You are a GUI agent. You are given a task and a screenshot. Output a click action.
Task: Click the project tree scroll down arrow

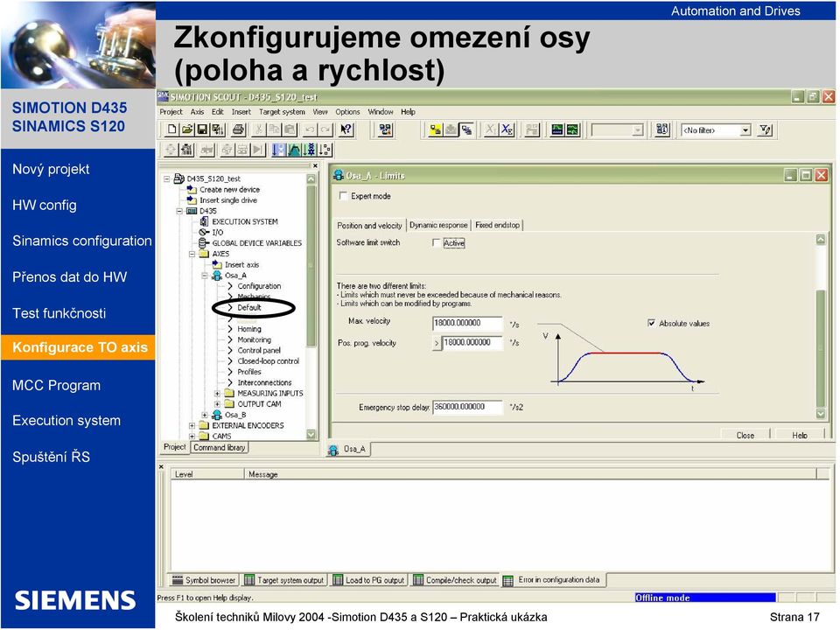(x=311, y=435)
